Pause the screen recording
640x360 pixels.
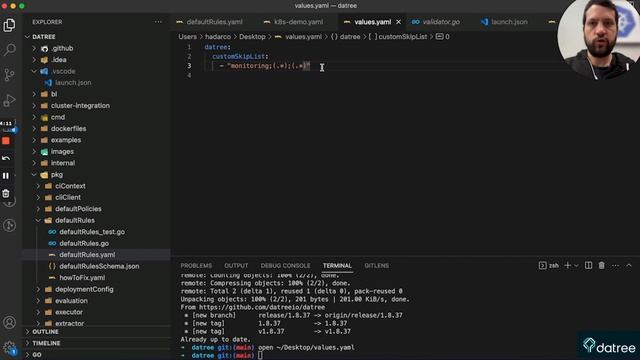click(x=6, y=176)
